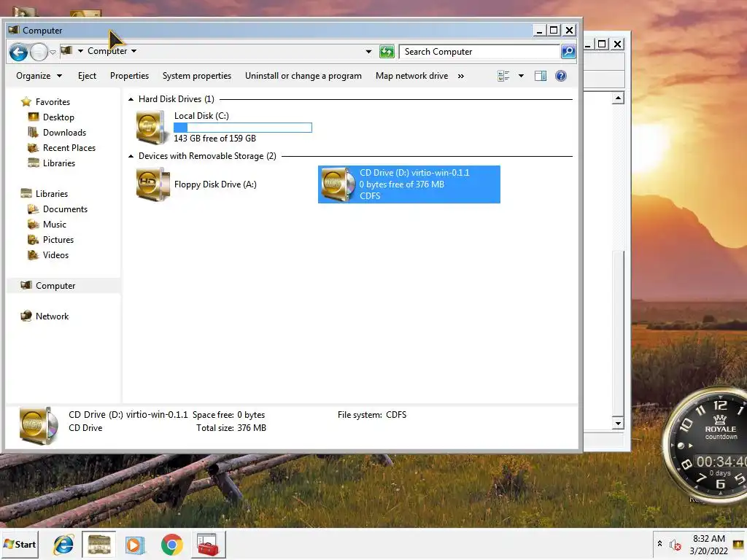The height and width of the screenshot is (560, 747).
Task: Launch Google Chrome from taskbar
Action: click(x=171, y=545)
